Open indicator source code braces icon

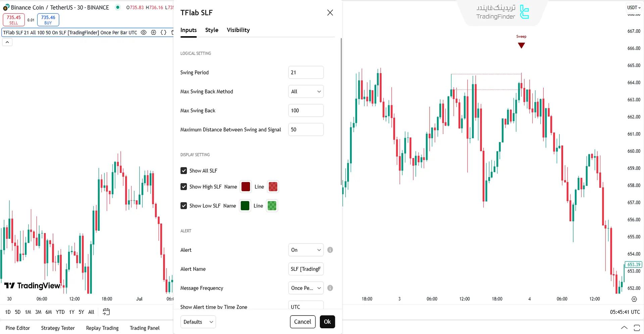163,33
